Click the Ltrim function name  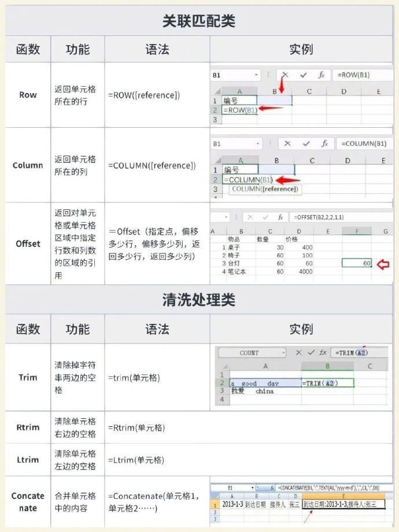pyautogui.click(x=28, y=460)
